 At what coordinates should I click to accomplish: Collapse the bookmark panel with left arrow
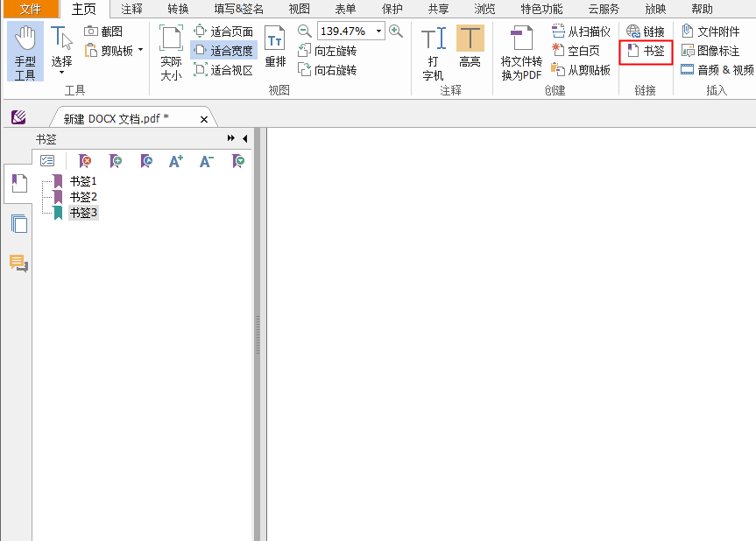[245, 138]
